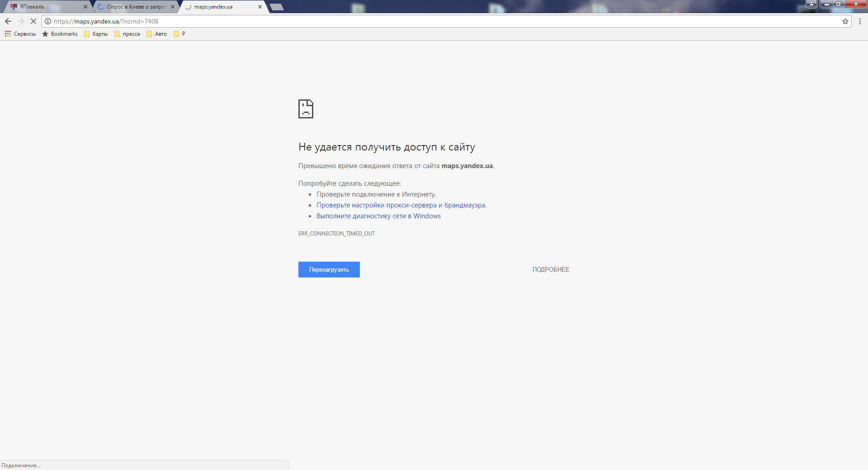Expand ПОДРОБНЕЕ details
868x470 pixels.
click(551, 269)
